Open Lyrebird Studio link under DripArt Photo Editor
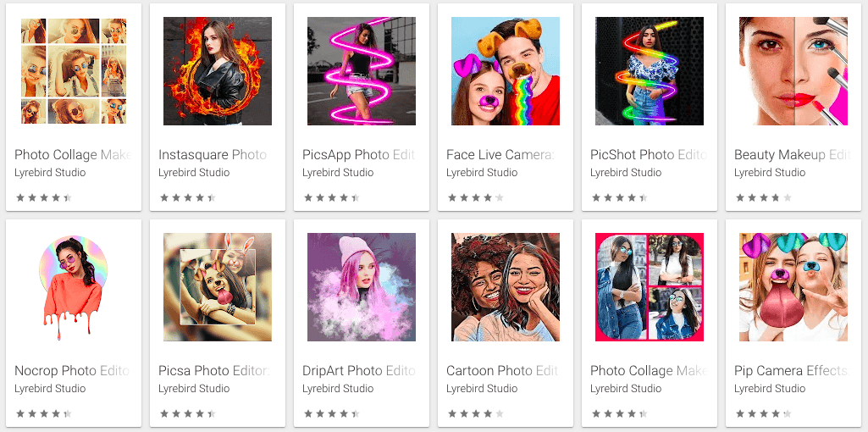The height and width of the screenshot is (432, 868). pos(338,389)
